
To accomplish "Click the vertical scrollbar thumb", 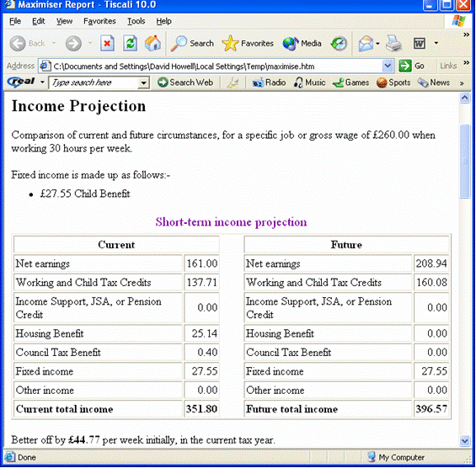I will [x=465, y=162].
